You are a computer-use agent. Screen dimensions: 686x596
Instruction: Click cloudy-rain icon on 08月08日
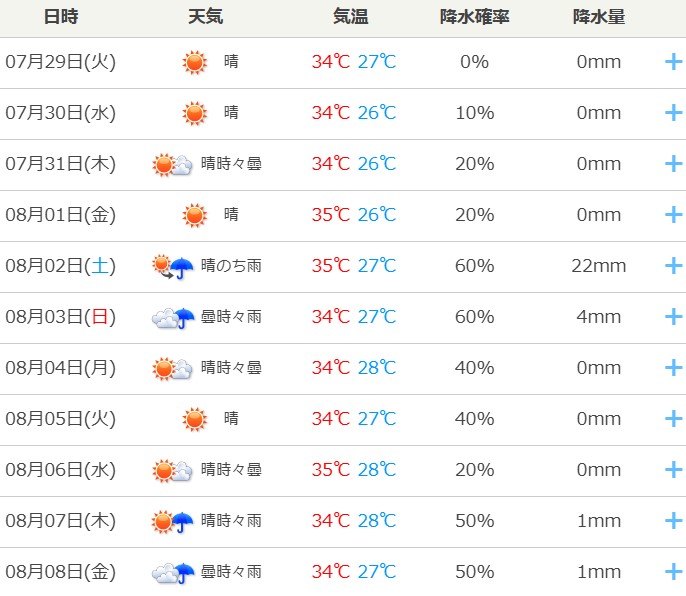point(173,573)
